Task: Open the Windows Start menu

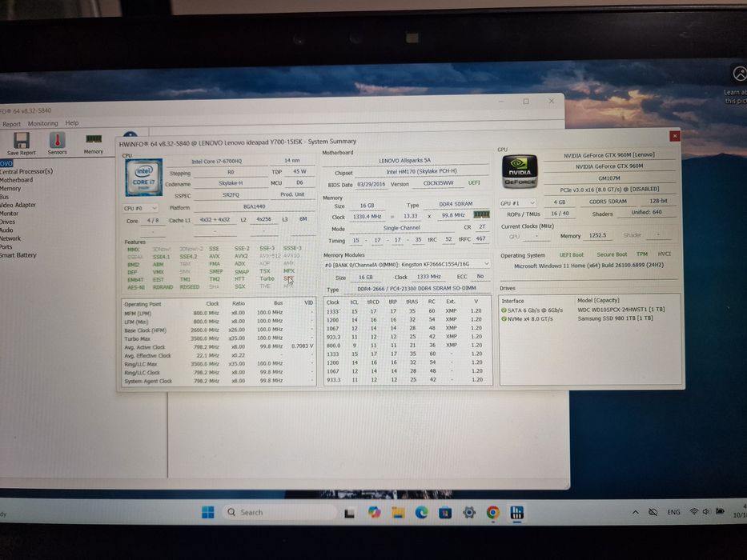Action: pyautogui.click(x=207, y=512)
